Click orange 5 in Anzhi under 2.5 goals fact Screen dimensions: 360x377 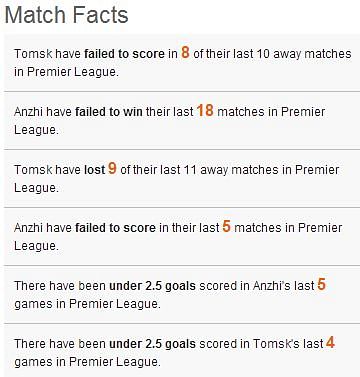coord(321,284)
